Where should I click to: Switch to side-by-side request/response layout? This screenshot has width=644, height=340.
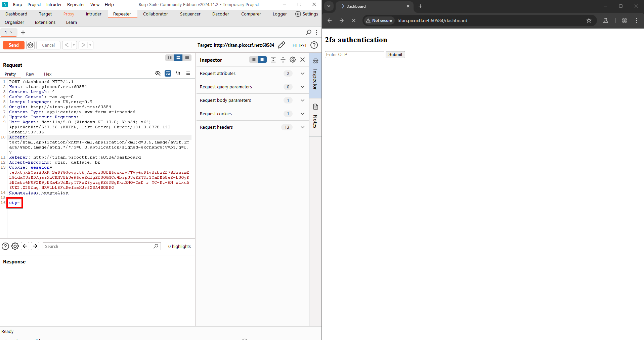click(170, 58)
